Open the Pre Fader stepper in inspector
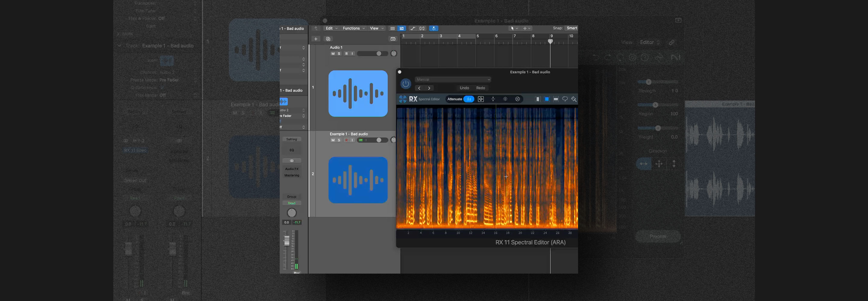 [x=303, y=116]
